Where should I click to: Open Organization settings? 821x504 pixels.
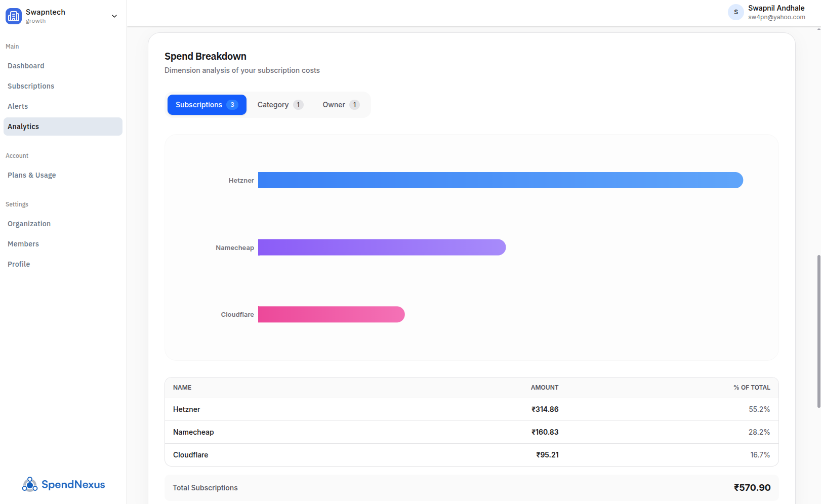coord(29,223)
